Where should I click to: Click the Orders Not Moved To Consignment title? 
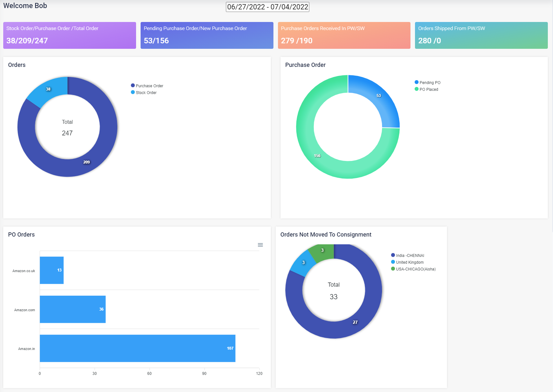point(326,235)
